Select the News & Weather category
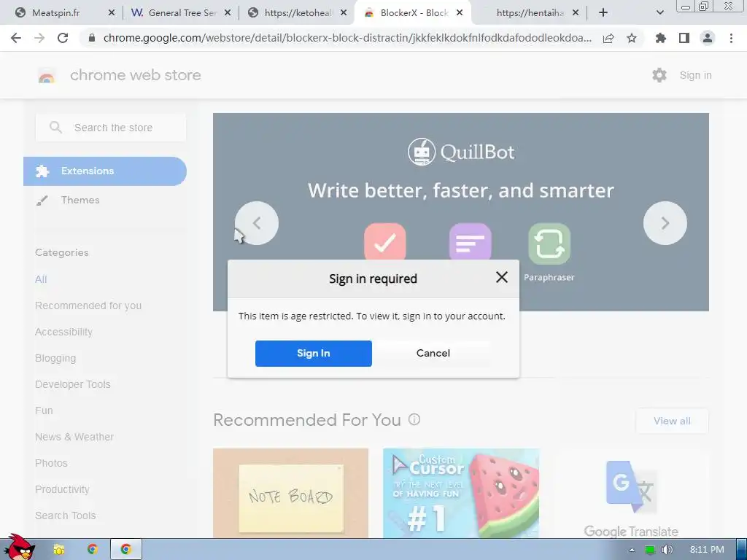 coord(74,437)
